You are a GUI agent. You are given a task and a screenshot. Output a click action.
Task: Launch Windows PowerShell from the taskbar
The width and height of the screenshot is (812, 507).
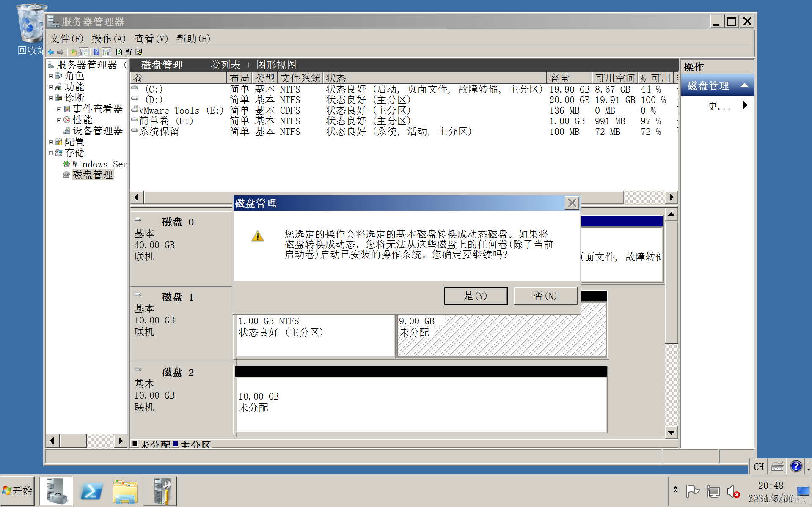click(x=91, y=491)
